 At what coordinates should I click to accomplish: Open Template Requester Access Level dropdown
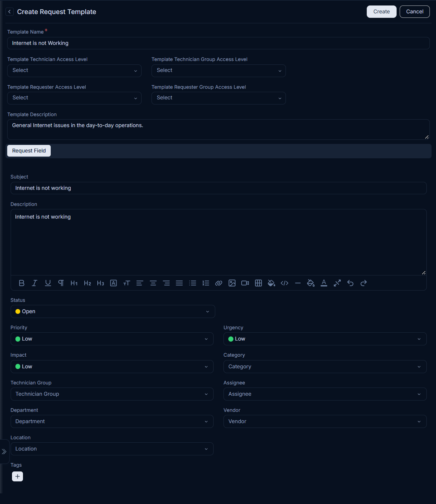point(74,98)
